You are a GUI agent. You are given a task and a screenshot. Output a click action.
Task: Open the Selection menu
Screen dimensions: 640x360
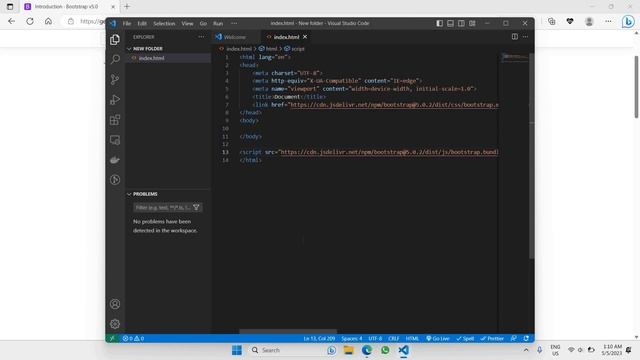click(x=164, y=23)
